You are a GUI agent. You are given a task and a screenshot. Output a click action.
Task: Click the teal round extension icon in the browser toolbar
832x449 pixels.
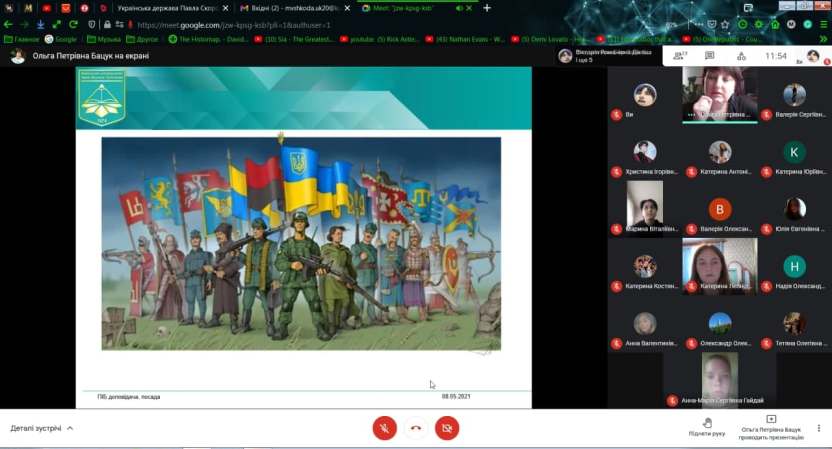click(808, 24)
